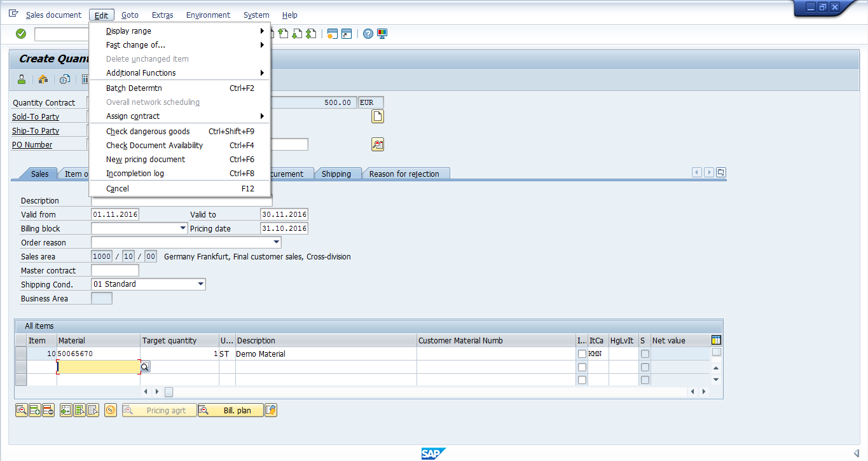Toggle the S checkbox for item 10

(x=645, y=354)
